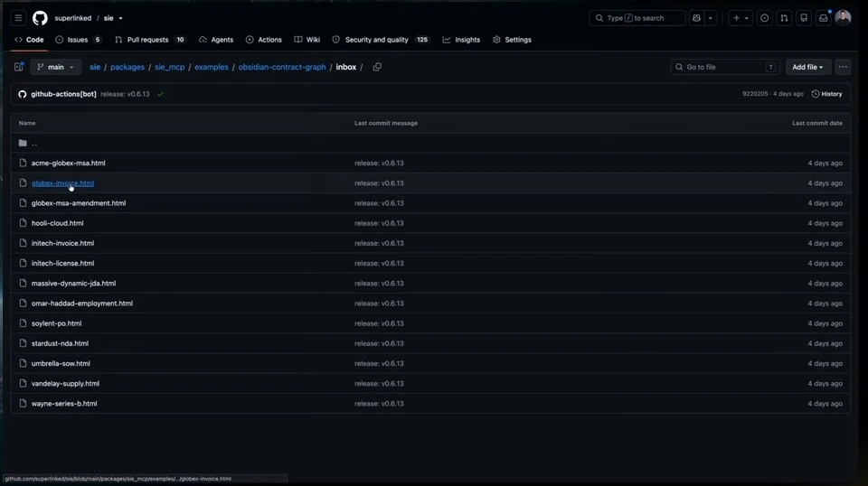Image resolution: width=868 pixels, height=486 pixels.
Task: Open hooli-cloud.html file
Action: pyautogui.click(x=58, y=223)
